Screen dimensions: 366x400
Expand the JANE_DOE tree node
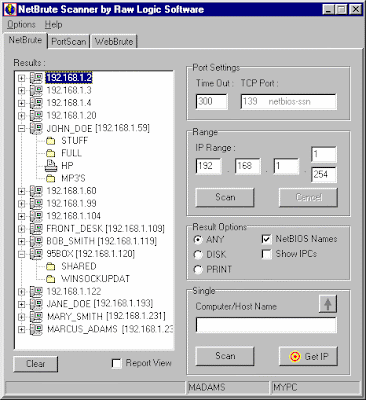pos(22,304)
